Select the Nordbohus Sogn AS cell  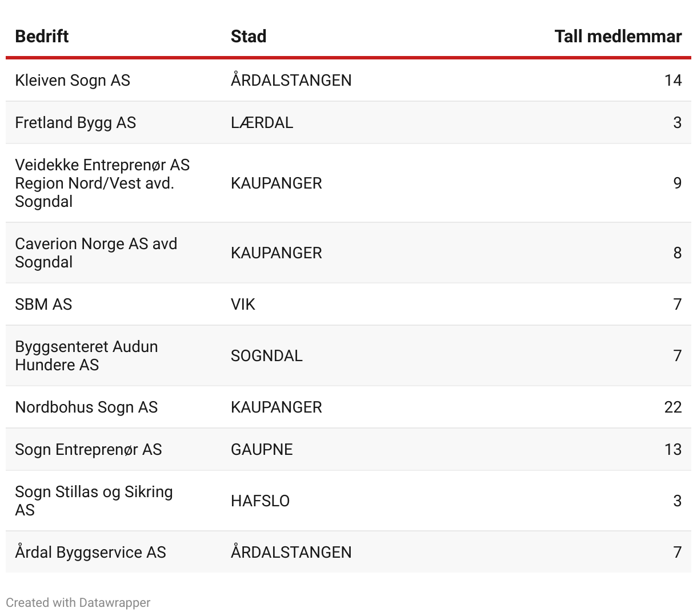pyautogui.click(x=86, y=407)
